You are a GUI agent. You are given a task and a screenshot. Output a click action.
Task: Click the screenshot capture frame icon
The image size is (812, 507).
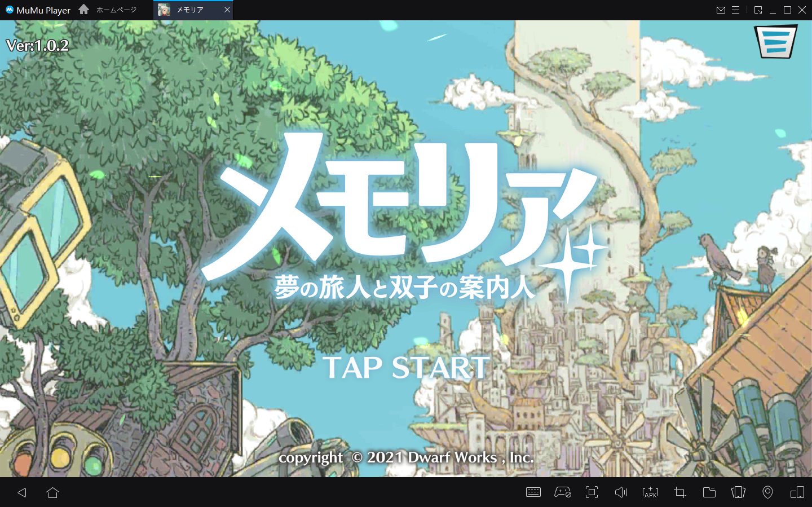[592, 492]
